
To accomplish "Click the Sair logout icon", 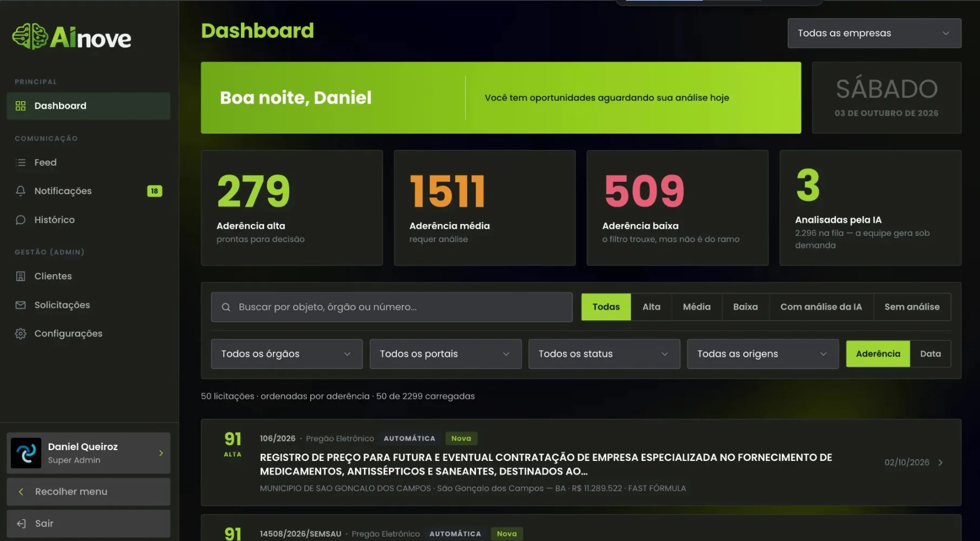I will pyautogui.click(x=21, y=523).
